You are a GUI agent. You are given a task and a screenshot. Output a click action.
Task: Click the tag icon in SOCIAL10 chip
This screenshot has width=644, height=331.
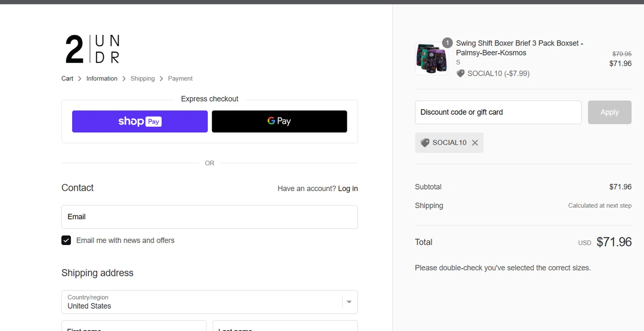(425, 143)
